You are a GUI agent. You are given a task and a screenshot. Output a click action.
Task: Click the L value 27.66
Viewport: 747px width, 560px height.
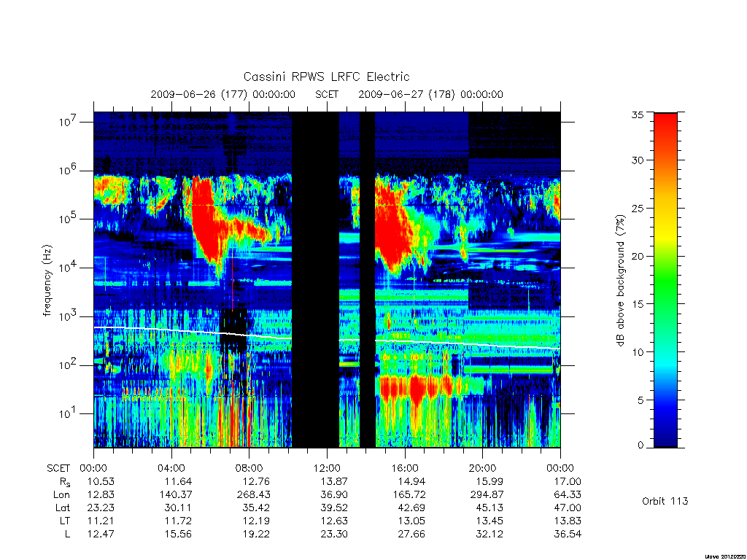[411, 534]
